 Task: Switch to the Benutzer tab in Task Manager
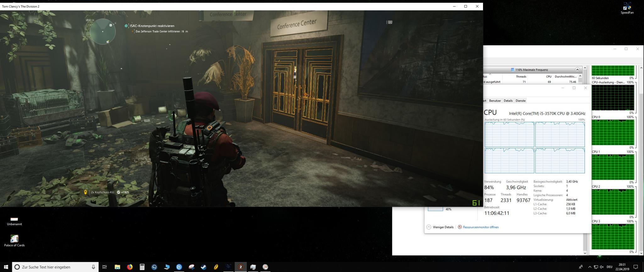(x=495, y=101)
